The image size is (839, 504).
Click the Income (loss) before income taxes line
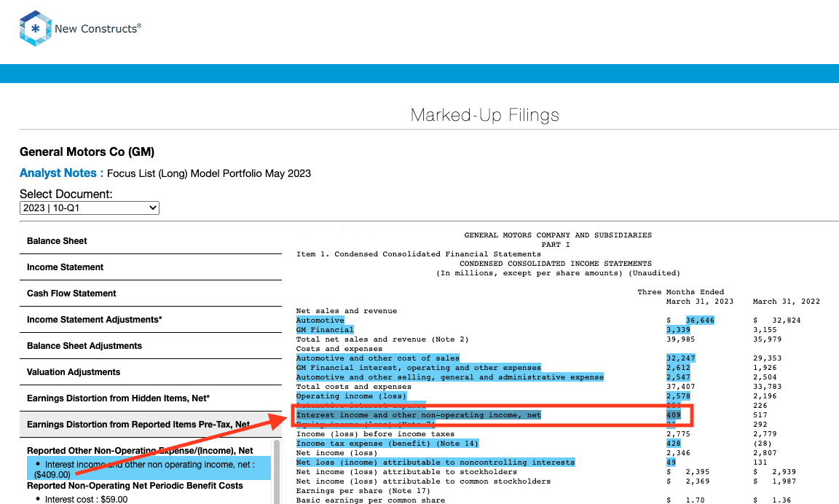click(375, 434)
